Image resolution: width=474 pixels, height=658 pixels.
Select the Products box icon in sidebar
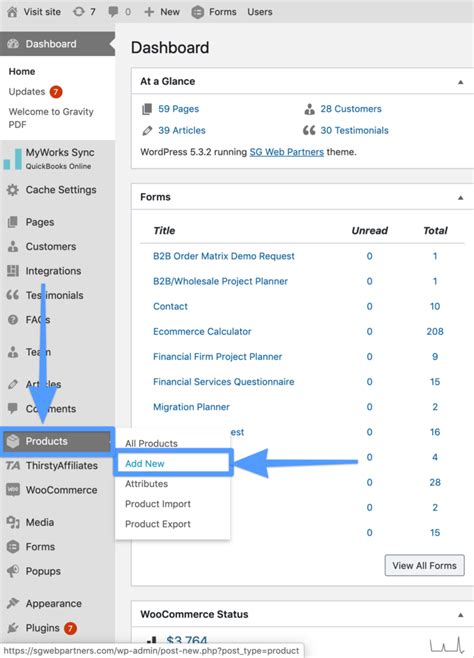[13, 441]
